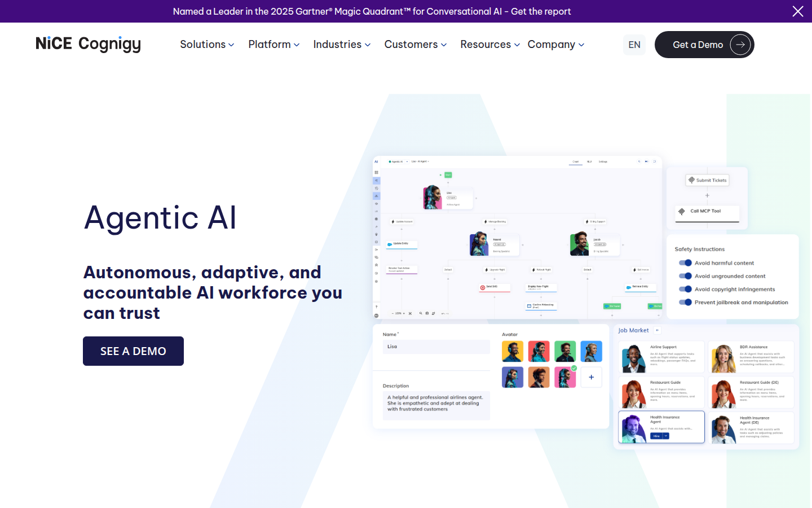Image resolution: width=812 pixels, height=508 pixels.
Task: Toggle Avoid ungrounded content switch
Action: click(685, 276)
